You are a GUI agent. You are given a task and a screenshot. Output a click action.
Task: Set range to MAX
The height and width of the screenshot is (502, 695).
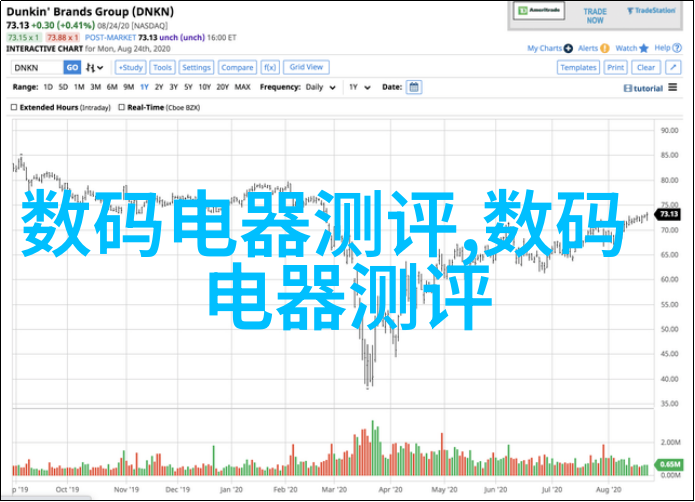click(x=242, y=87)
